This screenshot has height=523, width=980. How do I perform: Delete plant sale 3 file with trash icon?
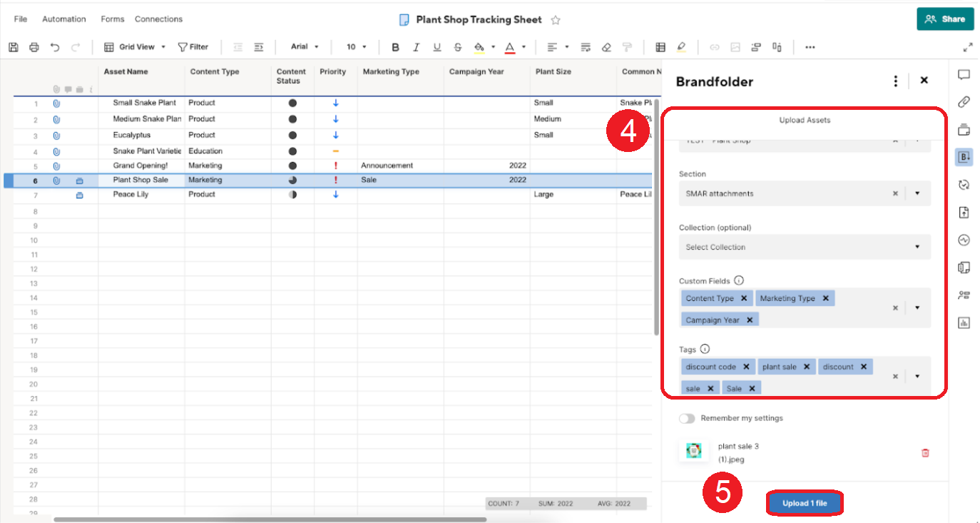(925, 452)
